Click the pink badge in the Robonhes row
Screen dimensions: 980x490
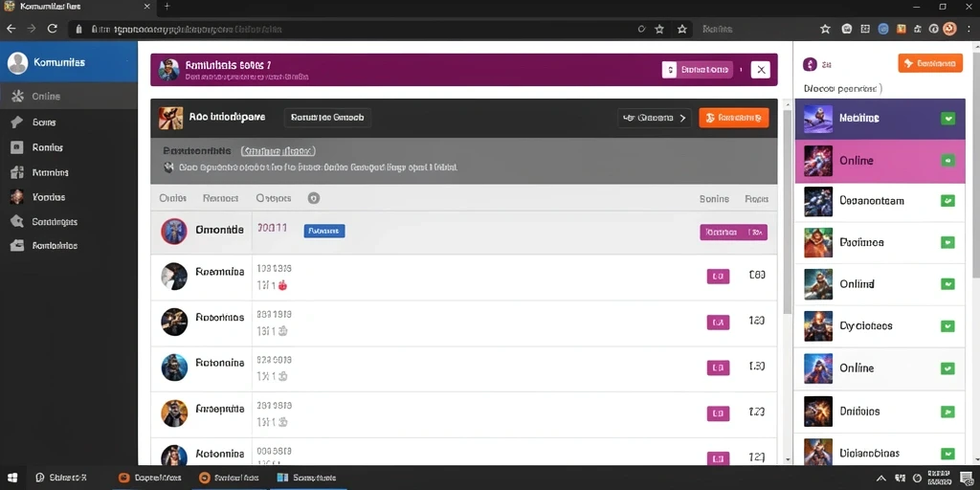tap(718, 322)
